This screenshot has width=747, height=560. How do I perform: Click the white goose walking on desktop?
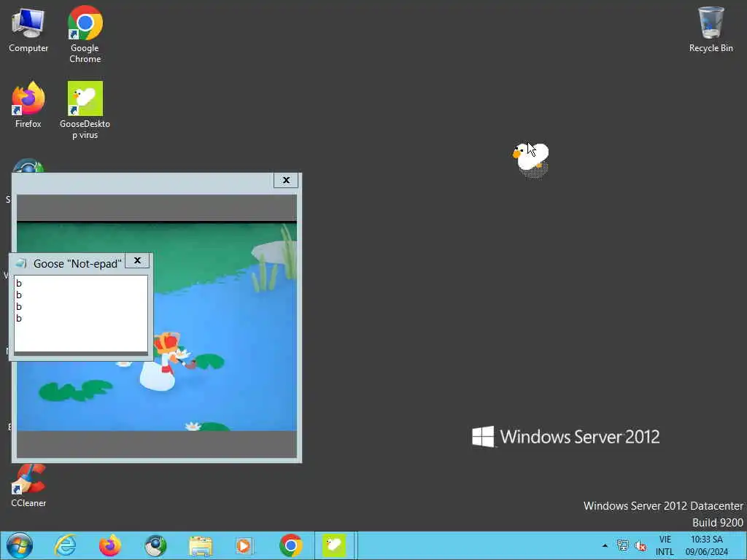tap(531, 158)
